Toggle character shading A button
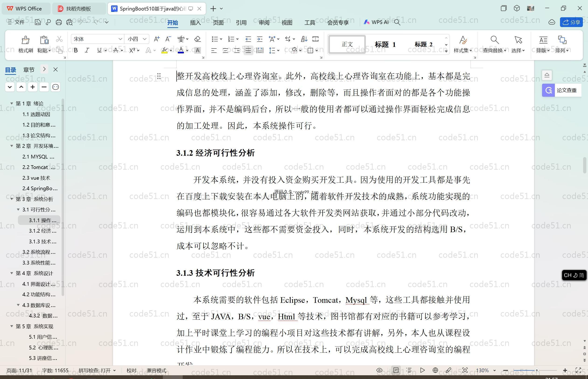 point(198,50)
